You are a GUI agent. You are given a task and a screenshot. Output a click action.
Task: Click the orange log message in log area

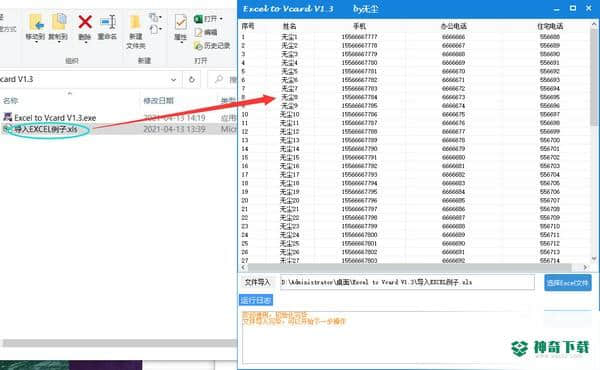[293, 318]
